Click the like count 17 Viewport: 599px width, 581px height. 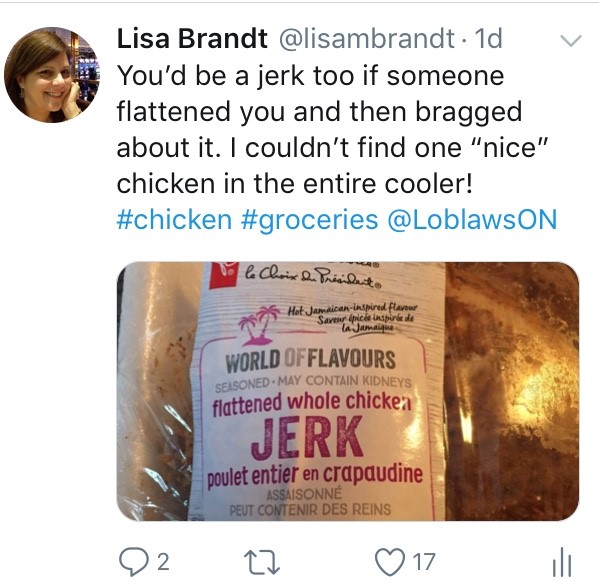[x=424, y=562]
